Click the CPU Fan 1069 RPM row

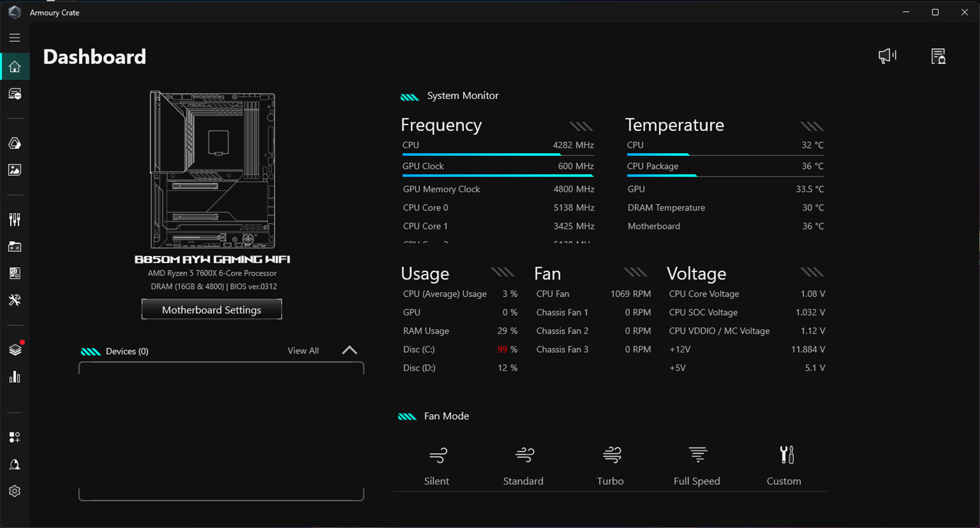coord(593,294)
